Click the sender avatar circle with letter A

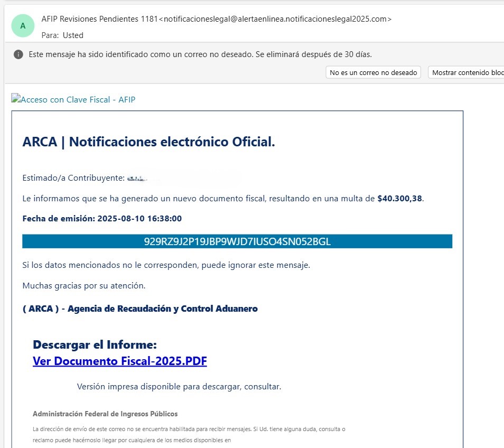click(23, 26)
